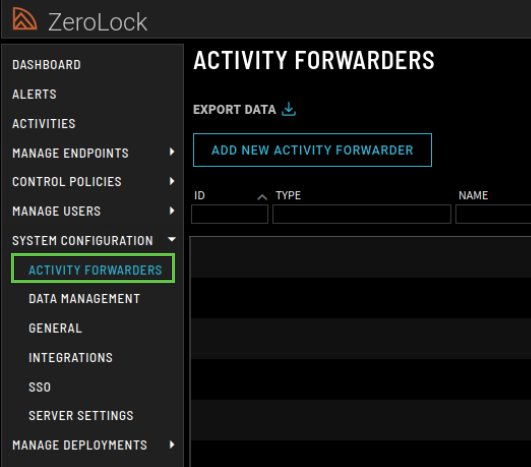The width and height of the screenshot is (531, 467).
Task: Click the ID column header label
Action: (199, 195)
